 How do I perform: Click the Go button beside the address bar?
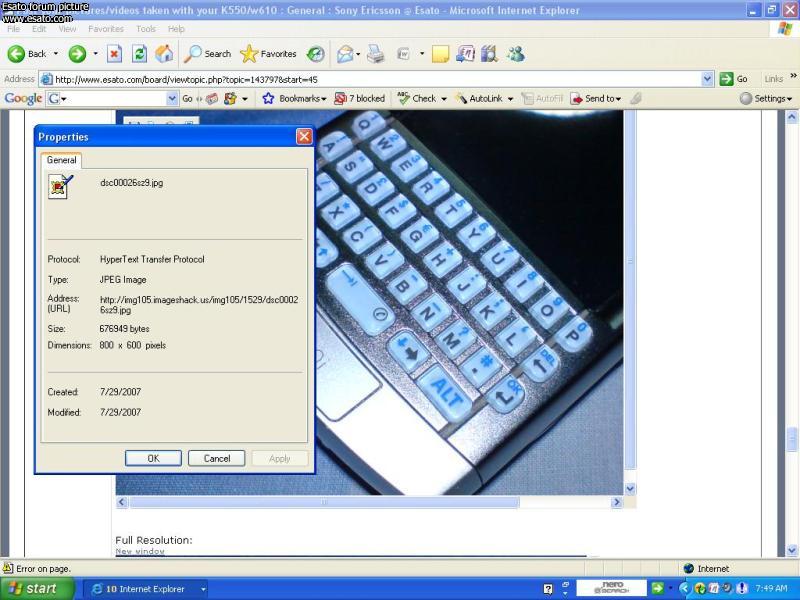click(x=734, y=79)
